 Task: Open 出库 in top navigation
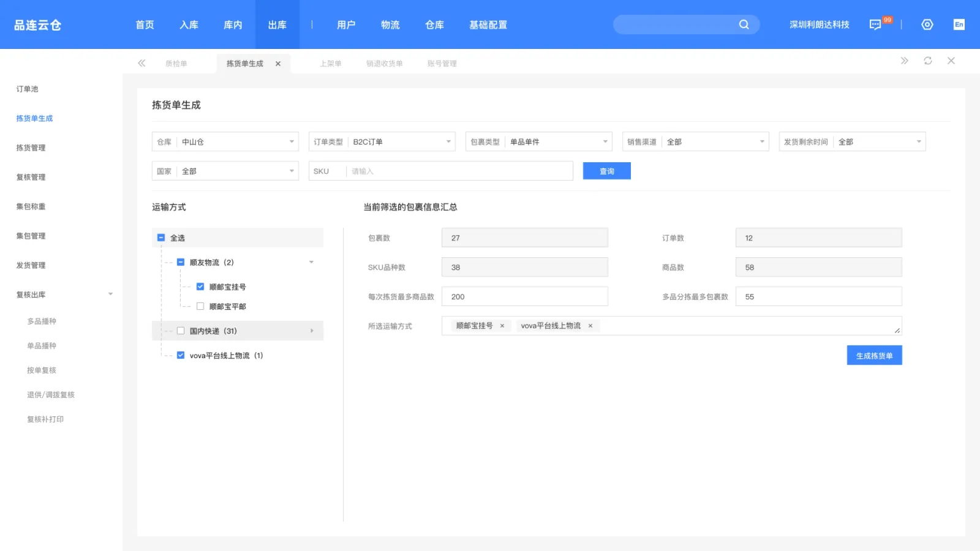coord(277,24)
